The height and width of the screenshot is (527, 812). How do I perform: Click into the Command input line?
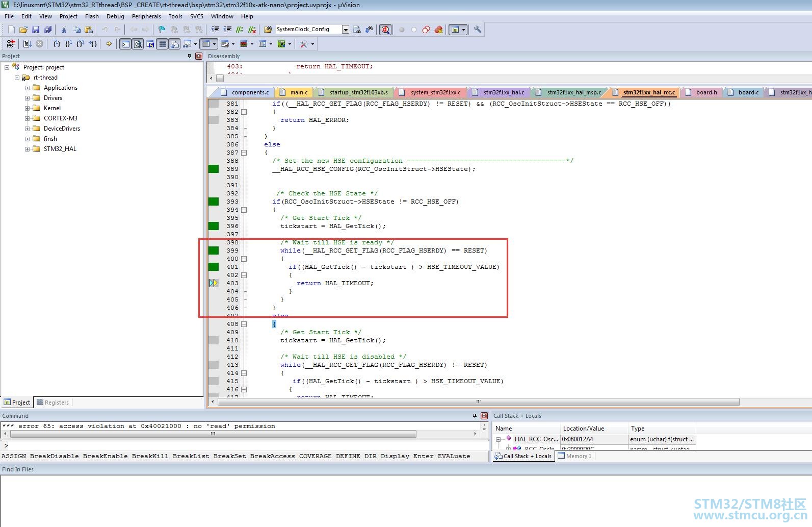[x=245, y=446]
